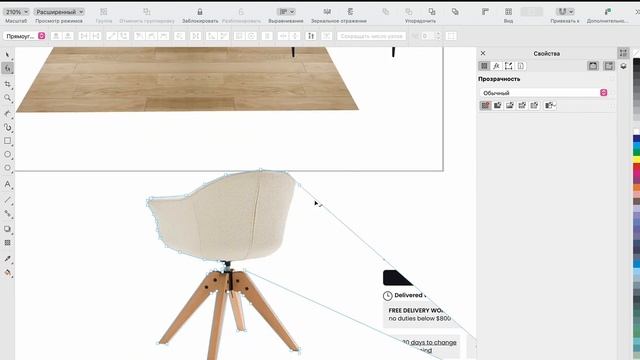Image resolution: width=640 pixels, height=360 pixels.
Task: Open the Прямоугольный selection mode dropdown
Action: point(25,36)
